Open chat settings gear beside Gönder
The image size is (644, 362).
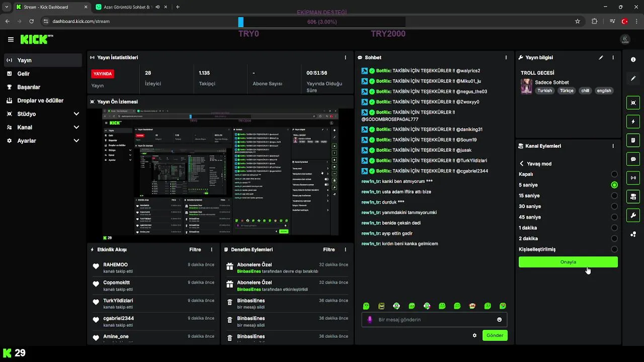pos(474,335)
